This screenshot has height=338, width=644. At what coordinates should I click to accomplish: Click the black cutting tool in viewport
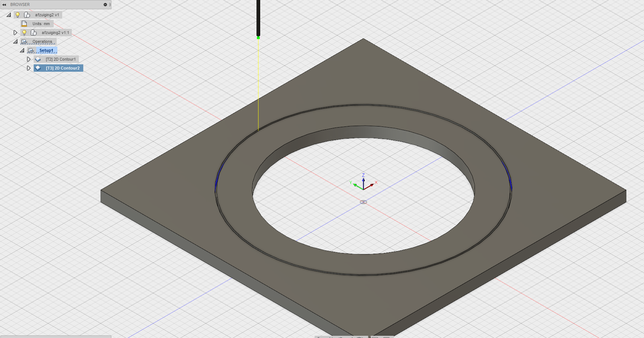258,18
